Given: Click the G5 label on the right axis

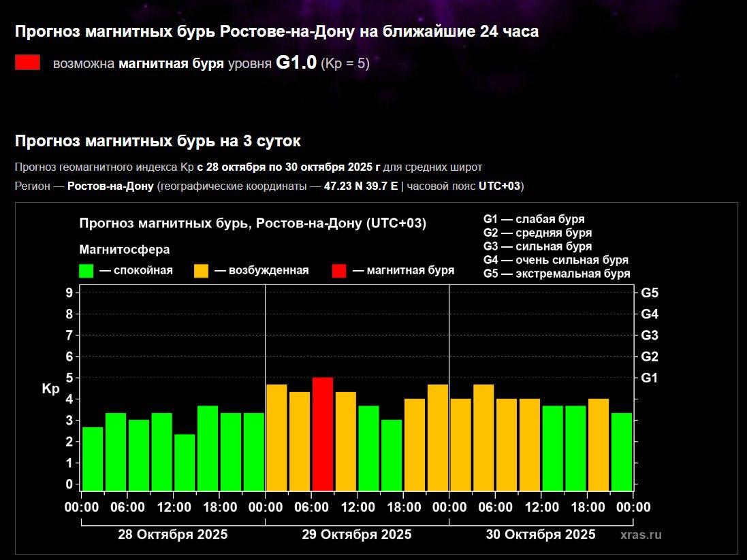Looking at the screenshot, I should tap(650, 293).
